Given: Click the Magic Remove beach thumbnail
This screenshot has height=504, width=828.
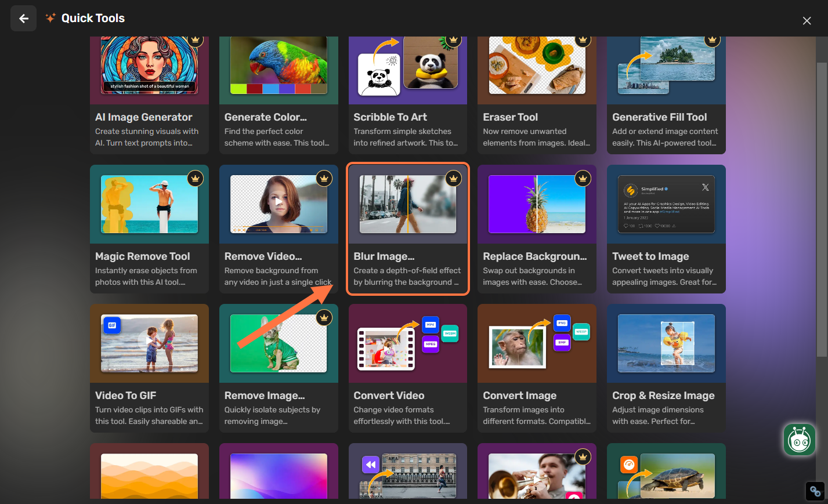Looking at the screenshot, I should [x=149, y=204].
